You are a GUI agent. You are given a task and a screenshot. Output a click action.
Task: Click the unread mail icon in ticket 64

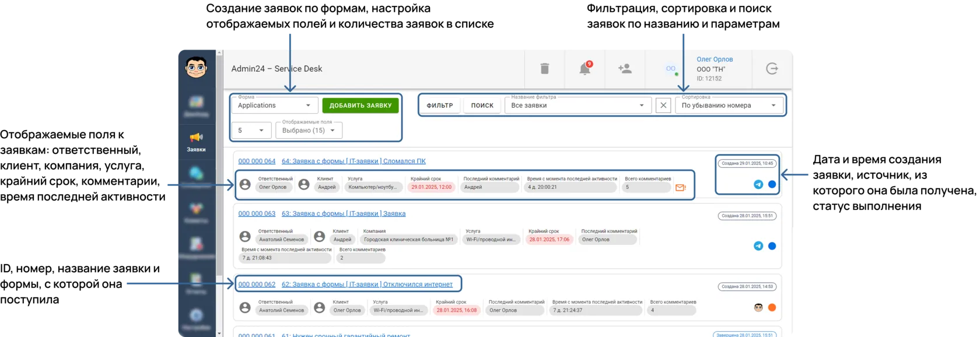680,188
